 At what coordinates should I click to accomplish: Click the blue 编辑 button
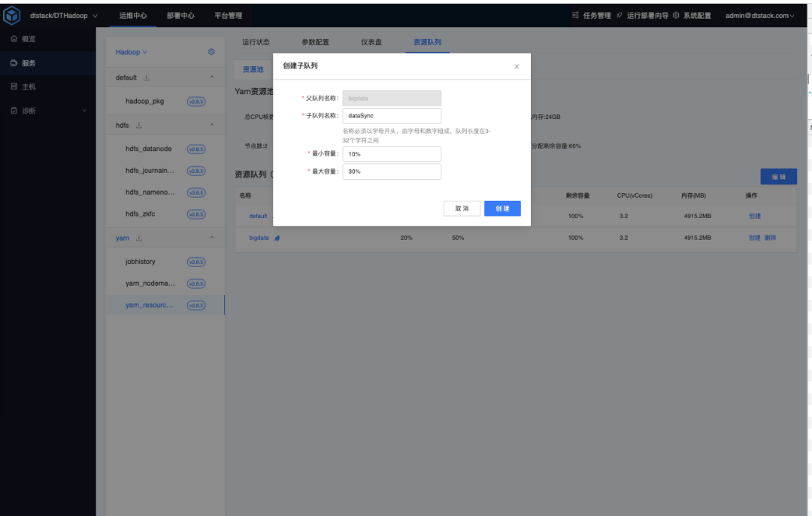(778, 177)
